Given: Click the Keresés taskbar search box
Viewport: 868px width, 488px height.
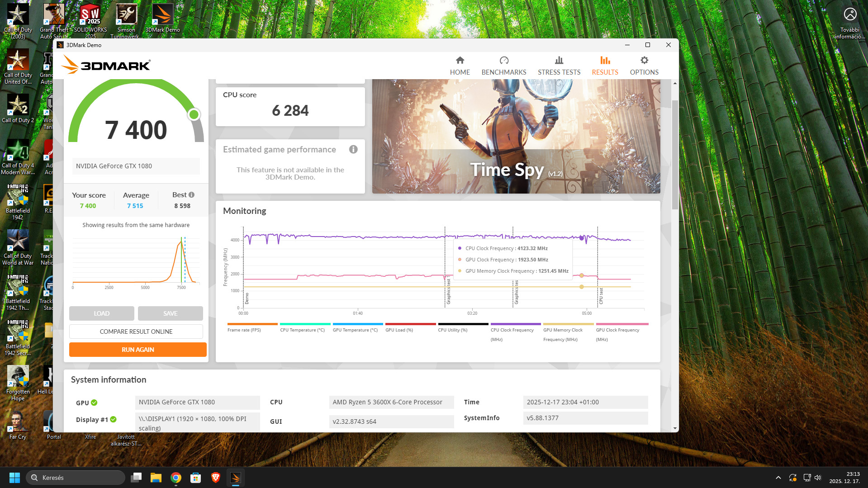Looking at the screenshot, I should click(76, 478).
